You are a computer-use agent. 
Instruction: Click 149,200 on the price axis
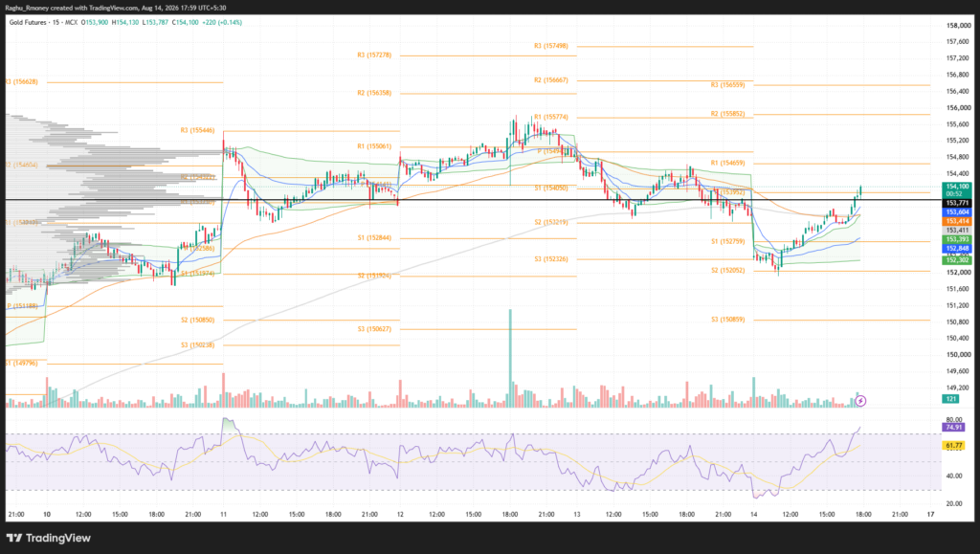(958, 388)
